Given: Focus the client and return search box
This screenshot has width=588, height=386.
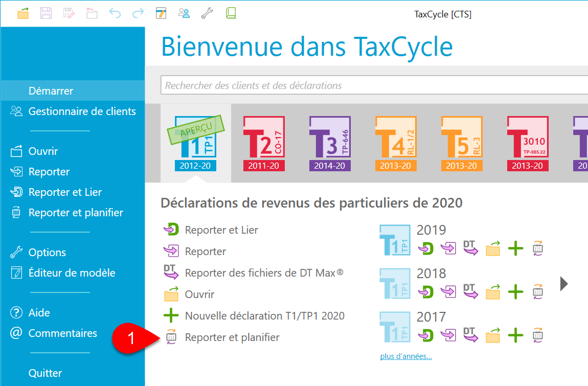Looking at the screenshot, I should 374,85.
